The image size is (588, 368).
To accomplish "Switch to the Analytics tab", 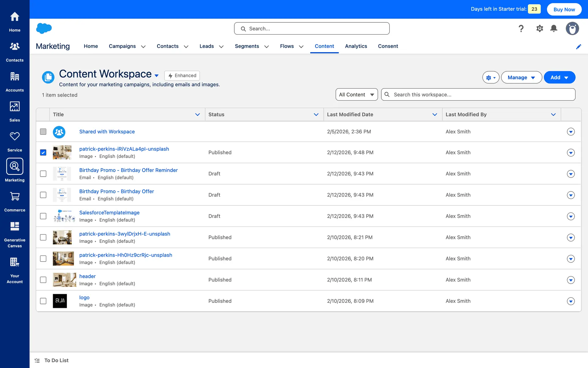I will tap(356, 46).
